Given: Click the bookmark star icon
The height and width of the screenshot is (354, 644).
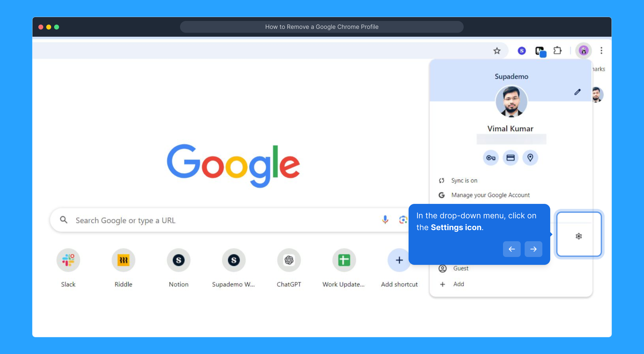Looking at the screenshot, I should pos(497,51).
